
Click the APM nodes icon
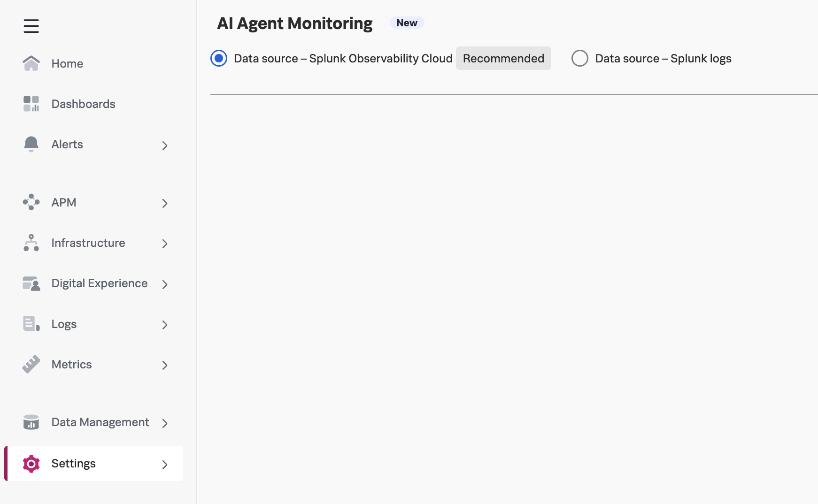tap(31, 202)
